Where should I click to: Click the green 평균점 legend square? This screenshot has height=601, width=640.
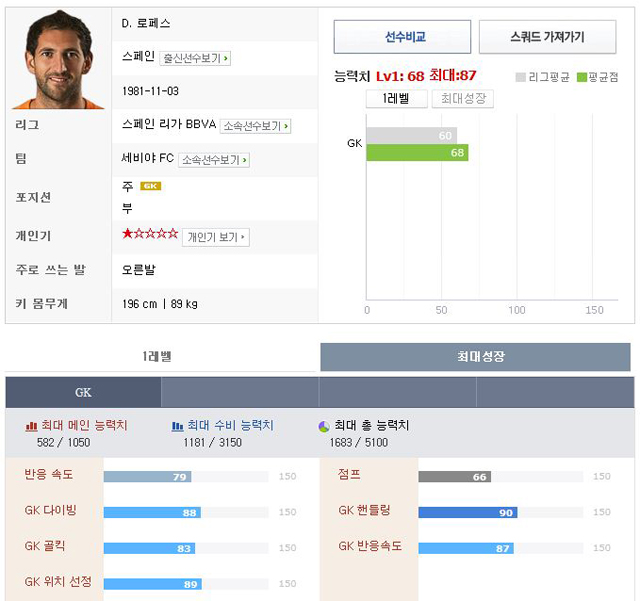point(582,77)
